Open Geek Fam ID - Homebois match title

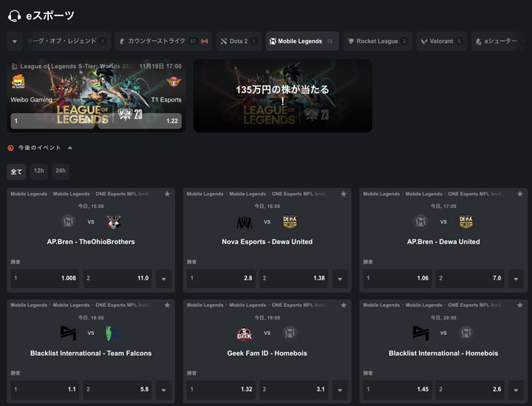point(267,353)
